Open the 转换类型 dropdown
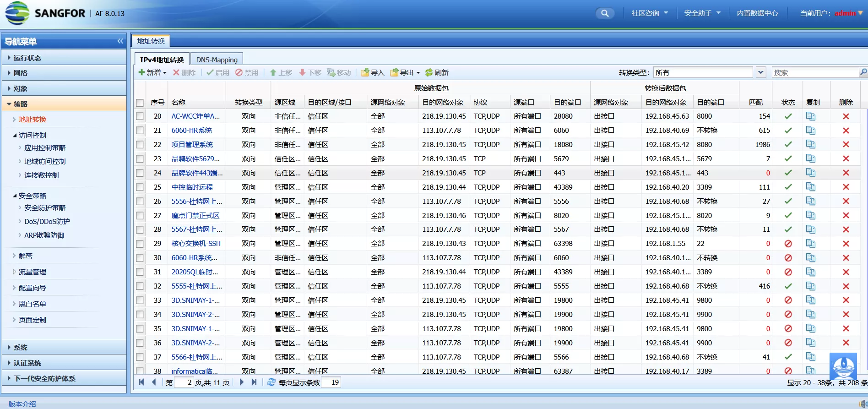The width and height of the screenshot is (868, 409). tap(760, 72)
